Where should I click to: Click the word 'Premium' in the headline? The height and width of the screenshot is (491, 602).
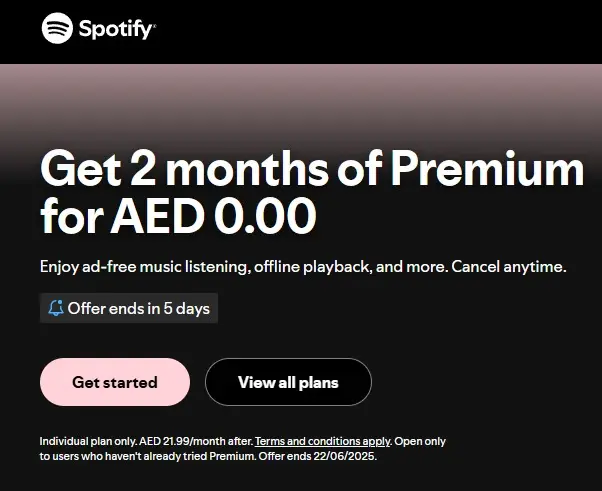click(x=488, y=169)
